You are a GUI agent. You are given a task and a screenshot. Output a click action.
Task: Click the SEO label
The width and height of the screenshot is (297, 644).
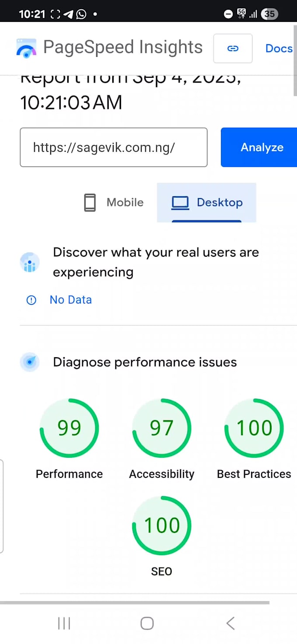tap(162, 571)
